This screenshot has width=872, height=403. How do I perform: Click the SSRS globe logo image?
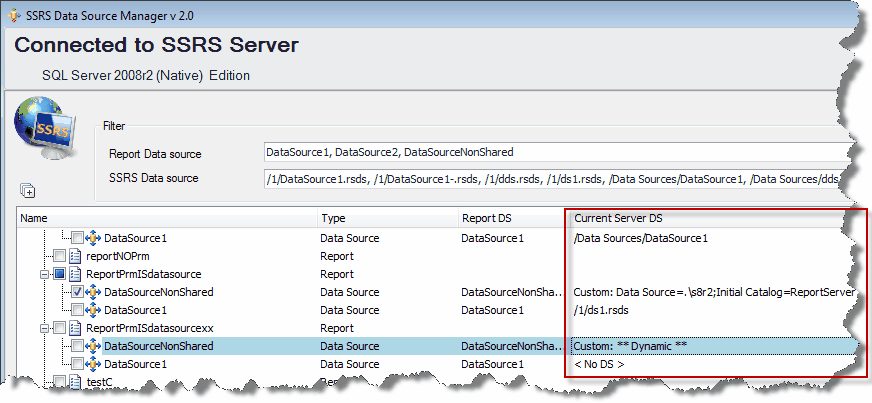click(x=45, y=128)
